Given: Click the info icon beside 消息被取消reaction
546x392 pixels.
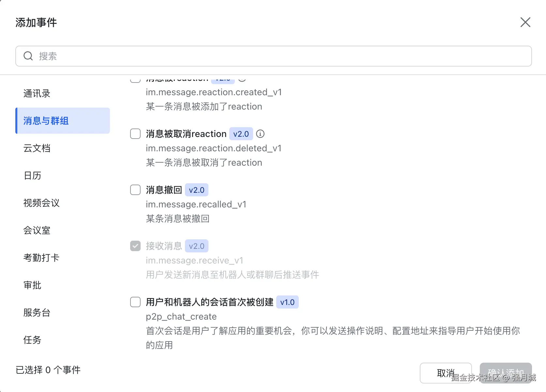Looking at the screenshot, I should click(x=260, y=134).
